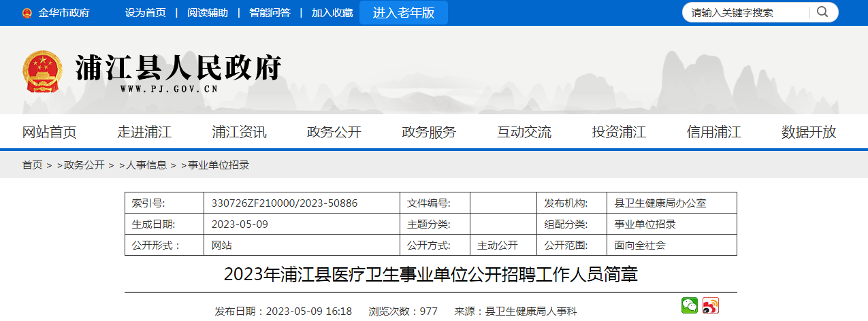Go to the 网站首页 menu item
The image size is (868, 321).
pos(50,132)
